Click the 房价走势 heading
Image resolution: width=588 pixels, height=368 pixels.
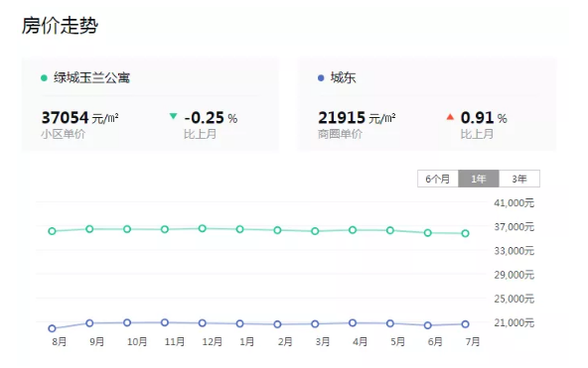coord(60,26)
